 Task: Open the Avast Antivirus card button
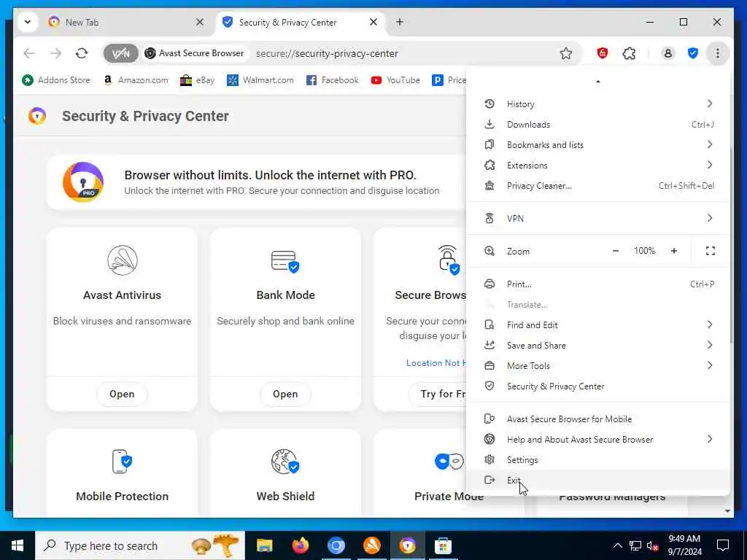122,394
